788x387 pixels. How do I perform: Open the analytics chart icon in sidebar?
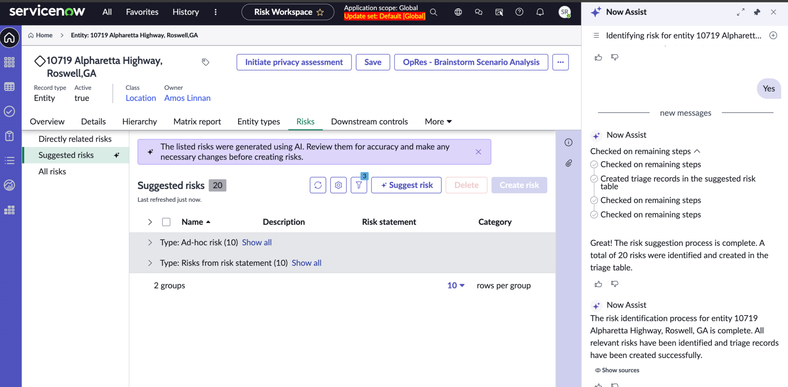point(9,185)
